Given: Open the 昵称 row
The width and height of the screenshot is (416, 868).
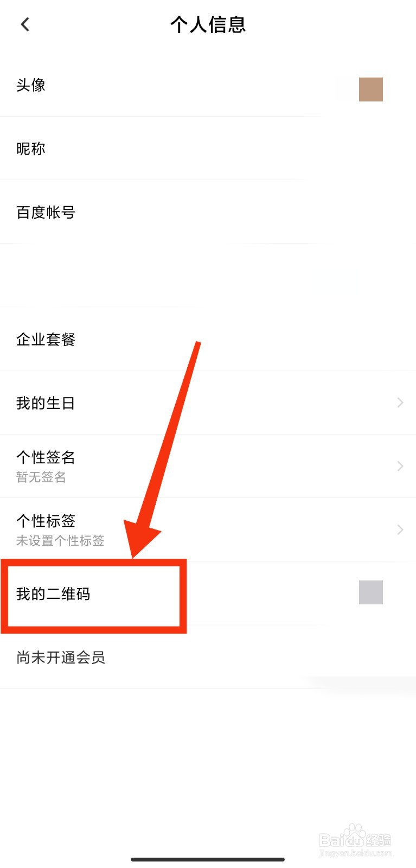Looking at the screenshot, I should [208, 149].
